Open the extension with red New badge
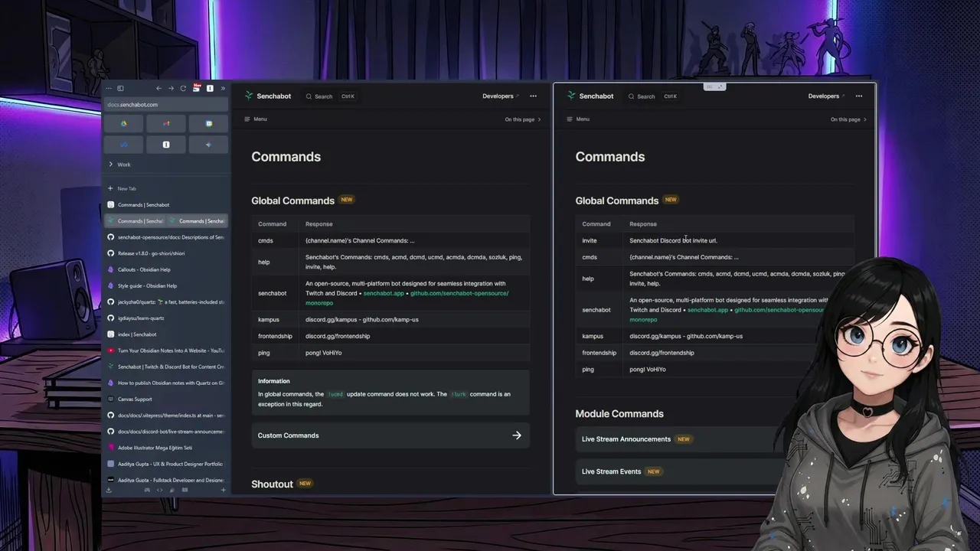 click(197, 88)
